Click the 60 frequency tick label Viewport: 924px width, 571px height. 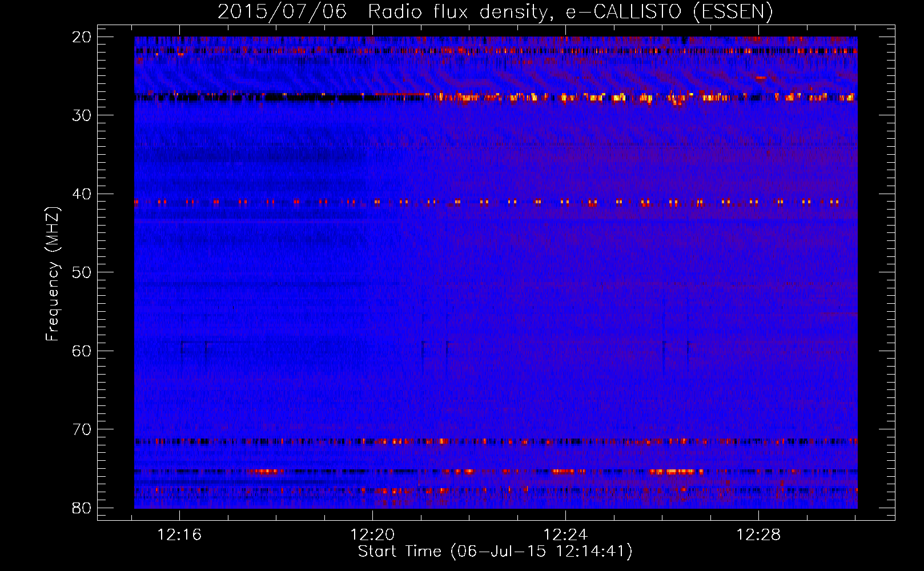[x=82, y=351]
